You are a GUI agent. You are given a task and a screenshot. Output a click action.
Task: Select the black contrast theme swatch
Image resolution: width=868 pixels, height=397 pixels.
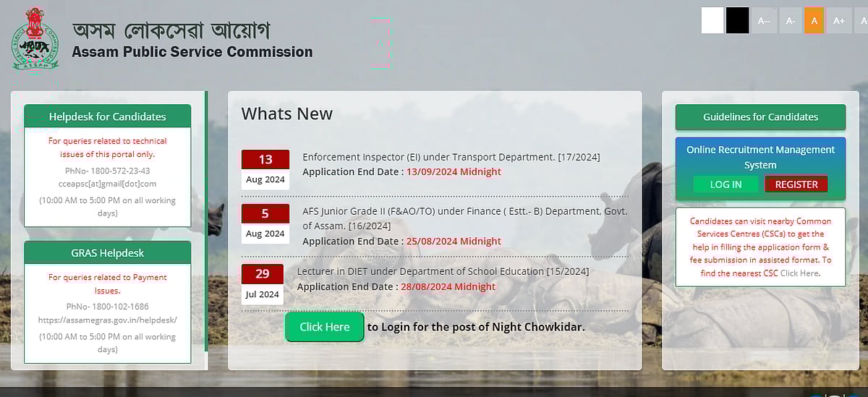coord(738,21)
